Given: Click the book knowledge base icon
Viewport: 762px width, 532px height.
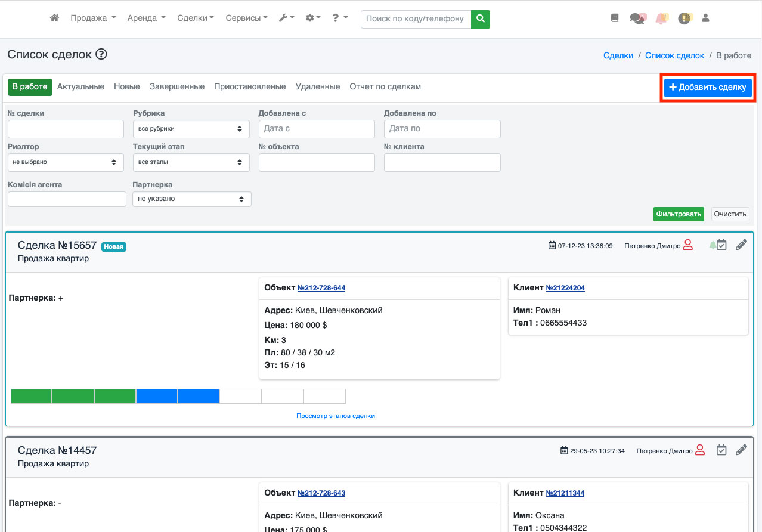Looking at the screenshot, I should click(615, 18).
